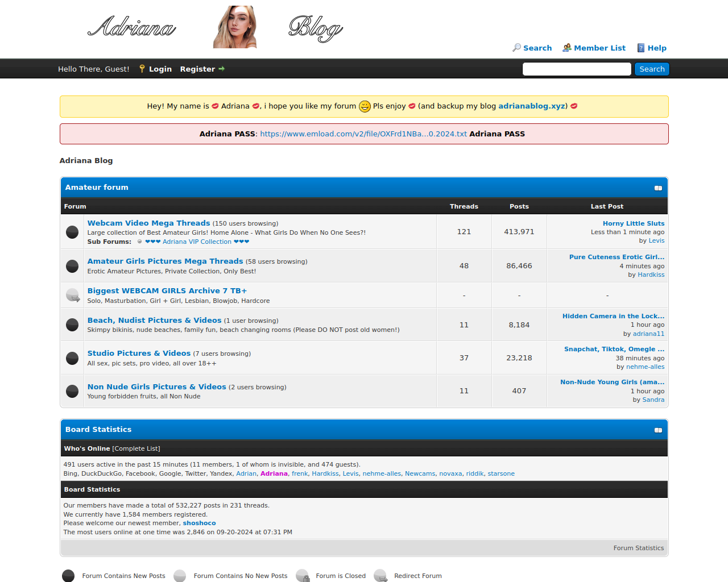This screenshot has height=582, width=728.
Task: Open frenk's profile in Who's Online
Action: 300,473
